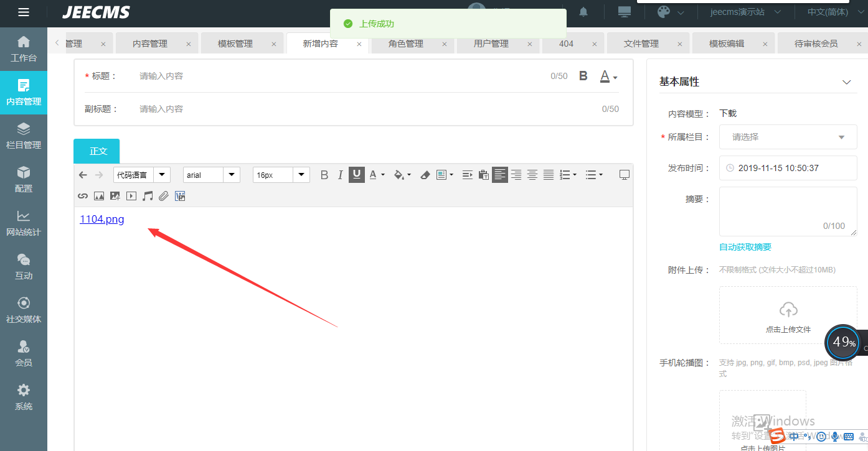Screen dimensions: 868x451
Task: Toggle underline formatting
Action: click(356, 175)
